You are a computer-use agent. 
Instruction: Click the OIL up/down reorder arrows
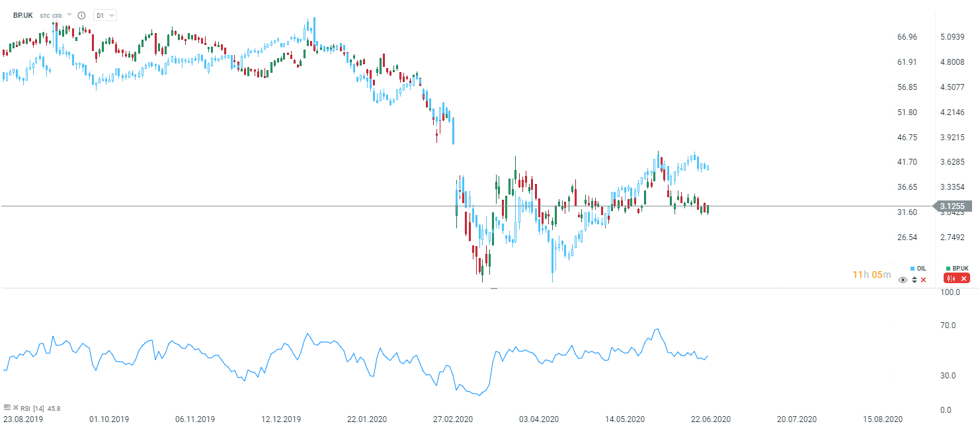coord(914,280)
